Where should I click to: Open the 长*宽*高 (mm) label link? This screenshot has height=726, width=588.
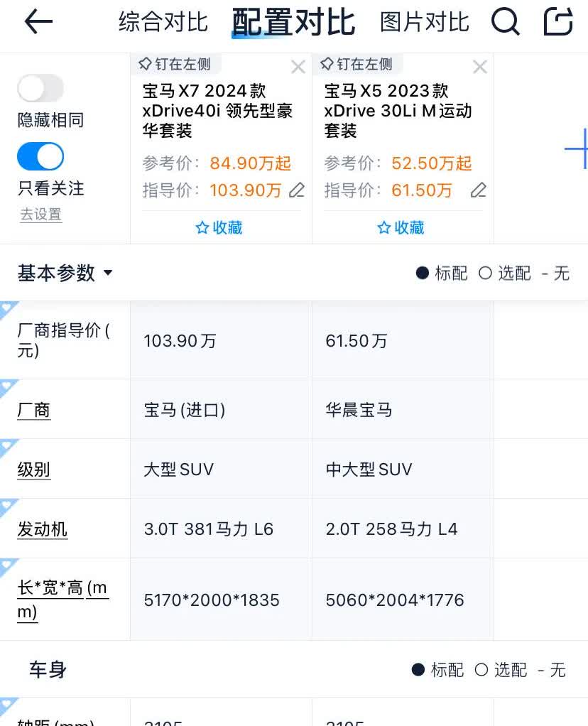[63, 600]
